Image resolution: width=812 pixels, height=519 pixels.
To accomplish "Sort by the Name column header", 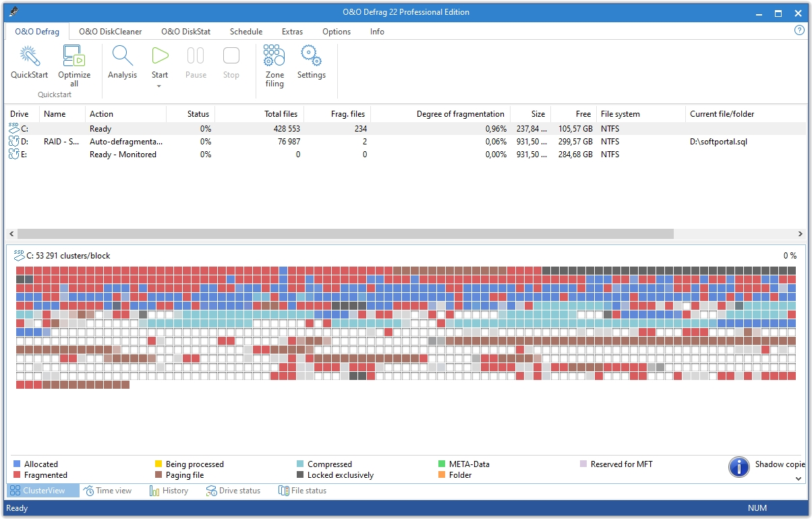I will click(63, 114).
